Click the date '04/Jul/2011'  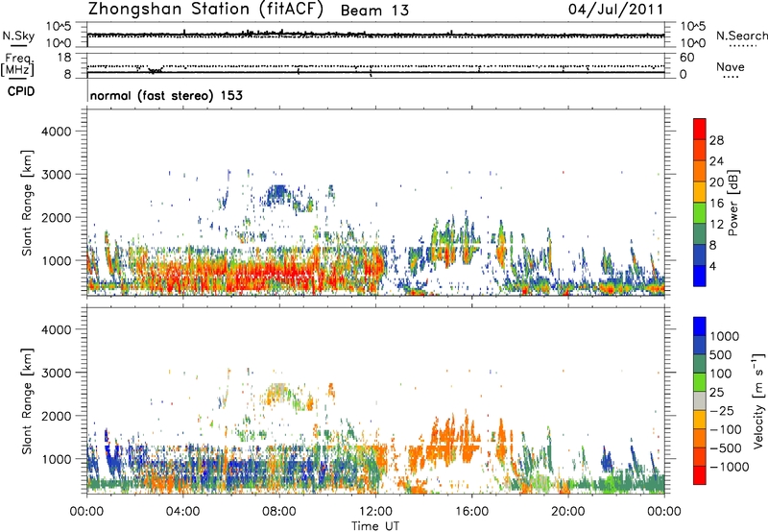click(615, 10)
